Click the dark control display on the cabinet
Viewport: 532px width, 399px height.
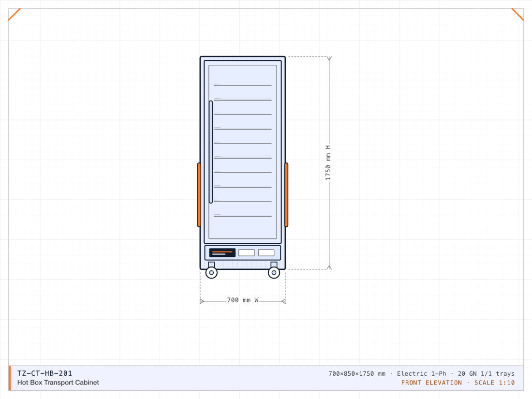222,253
